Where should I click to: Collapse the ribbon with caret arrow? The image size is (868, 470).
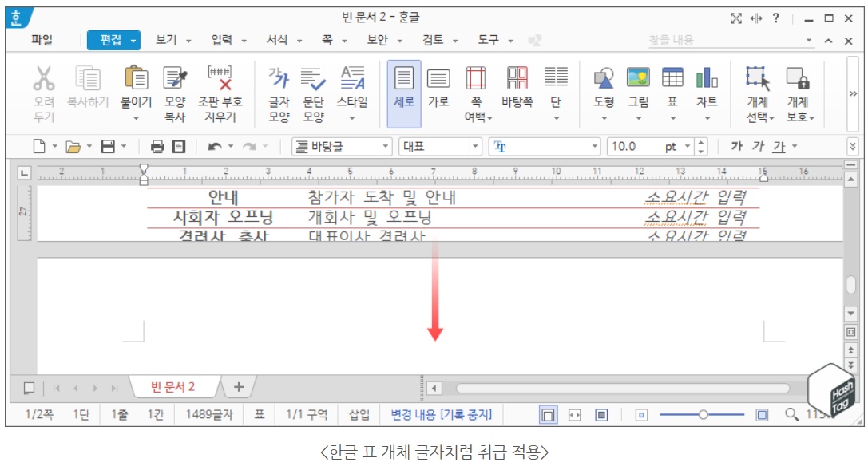(x=829, y=41)
